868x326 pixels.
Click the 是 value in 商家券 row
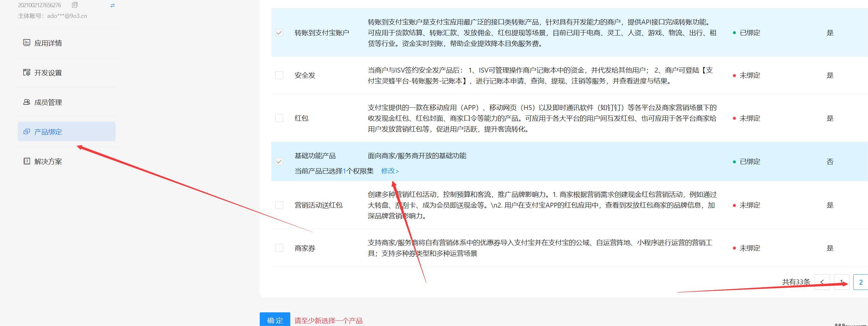(830, 248)
